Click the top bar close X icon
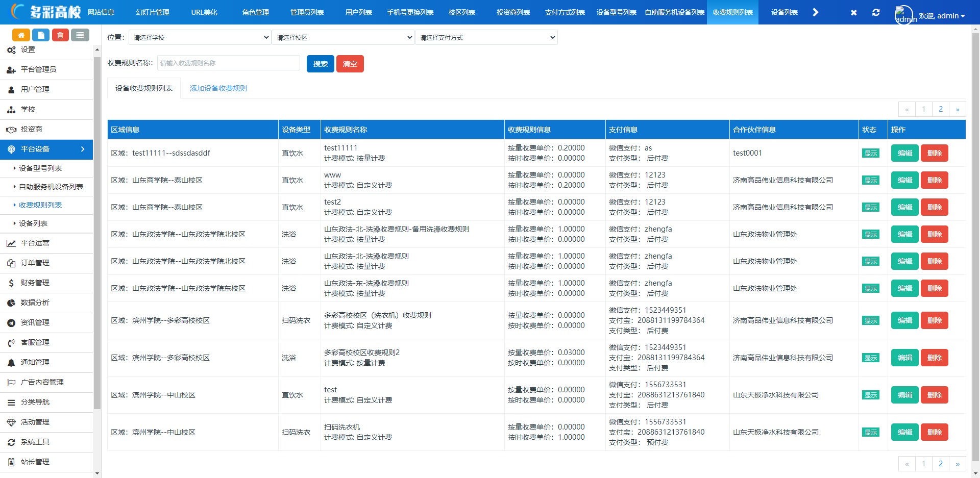This screenshot has width=980, height=478. (x=854, y=12)
